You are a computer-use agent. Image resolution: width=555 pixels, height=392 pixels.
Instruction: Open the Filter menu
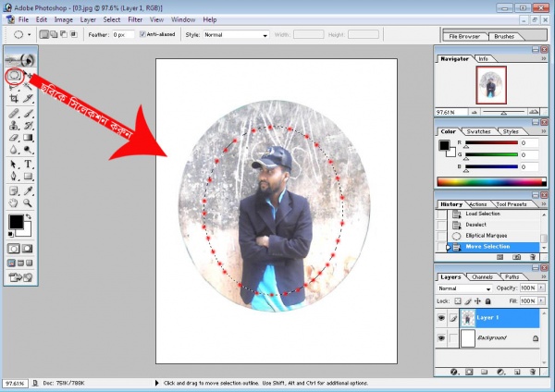pos(135,19)
